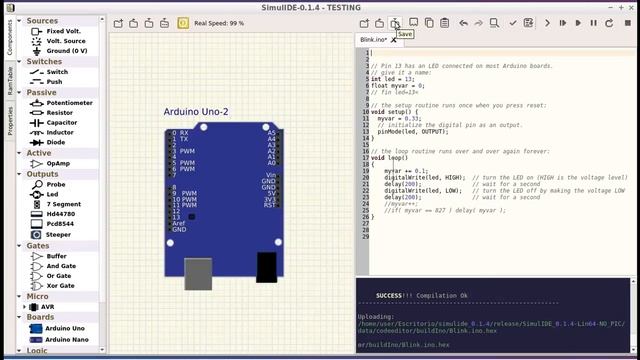Step debugger with the single arrow icon
Screen dimensions: 640x360
[547, 23]
